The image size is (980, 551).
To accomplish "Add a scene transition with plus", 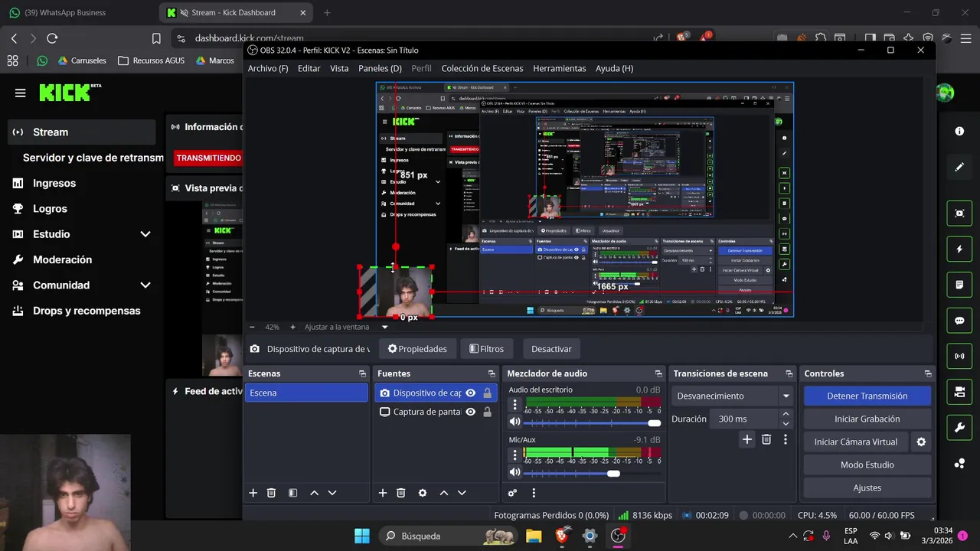I will tap(747, 439).
